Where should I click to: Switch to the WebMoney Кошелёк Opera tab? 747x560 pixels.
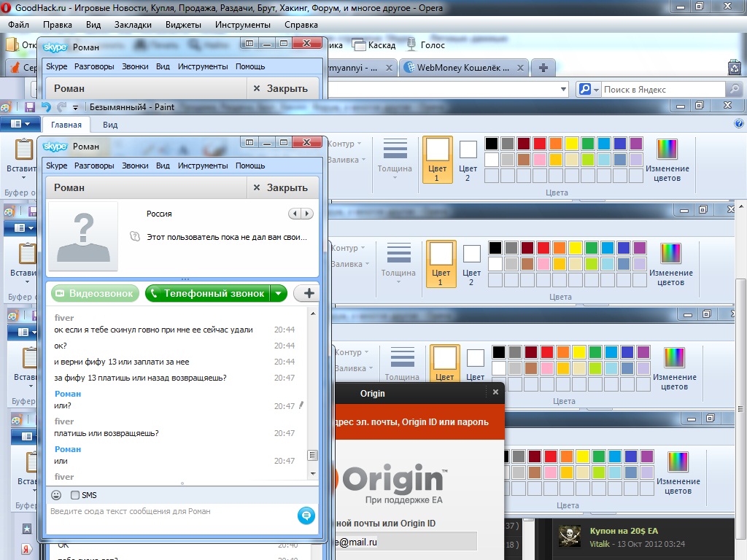click(462, 68)
